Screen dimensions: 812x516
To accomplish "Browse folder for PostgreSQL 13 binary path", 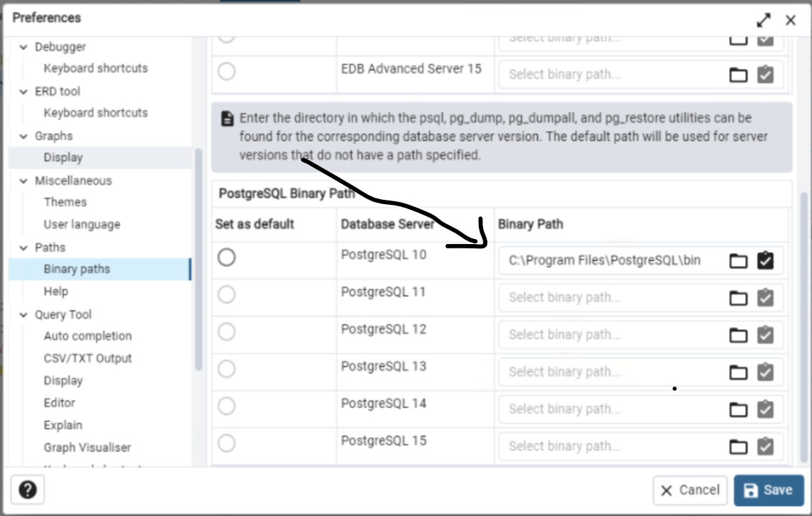I will pos(738,373).
